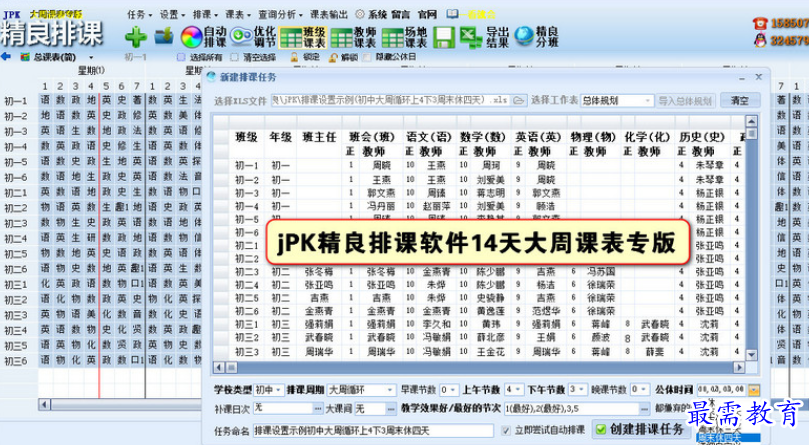Open the 课表 menu
The height and width of the screenshot is (445, 809).
[x=237, y=14]
